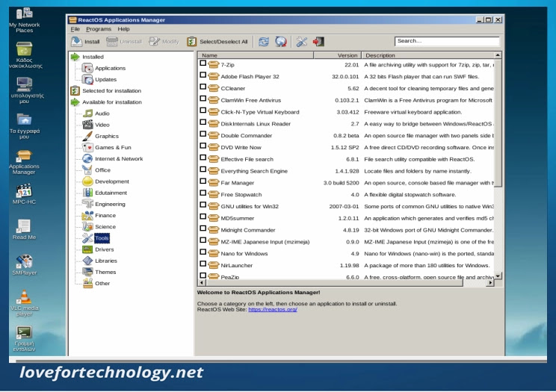Select the Audio category icon
The height and width of the screenshot is (392, 556).
click(87, 113)
